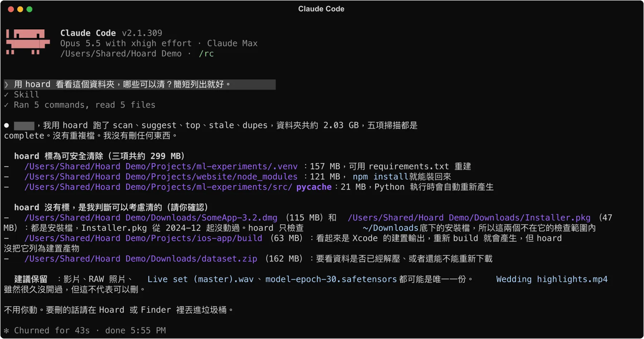Click the version number v2.1.309
The image size is (644, 339).
point(142,33)
